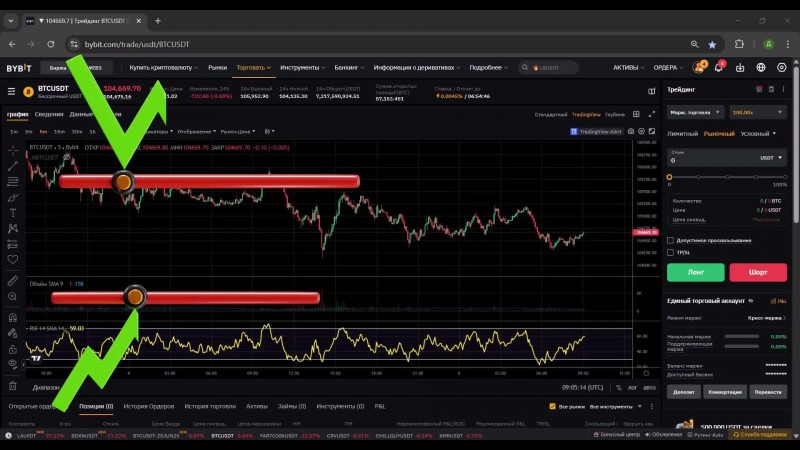800x450 pixels.
Task: Open the trading guide book icon
Action: [652, 91]
